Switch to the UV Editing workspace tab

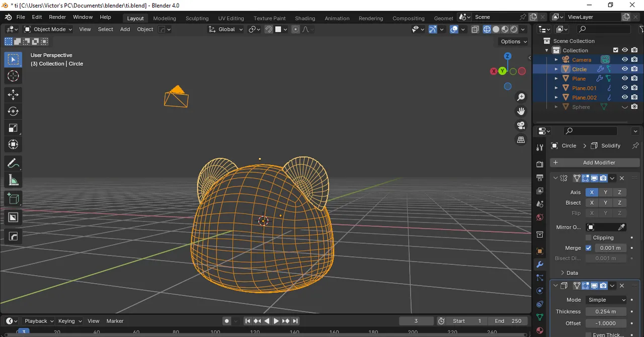click(x=231, y=18)
